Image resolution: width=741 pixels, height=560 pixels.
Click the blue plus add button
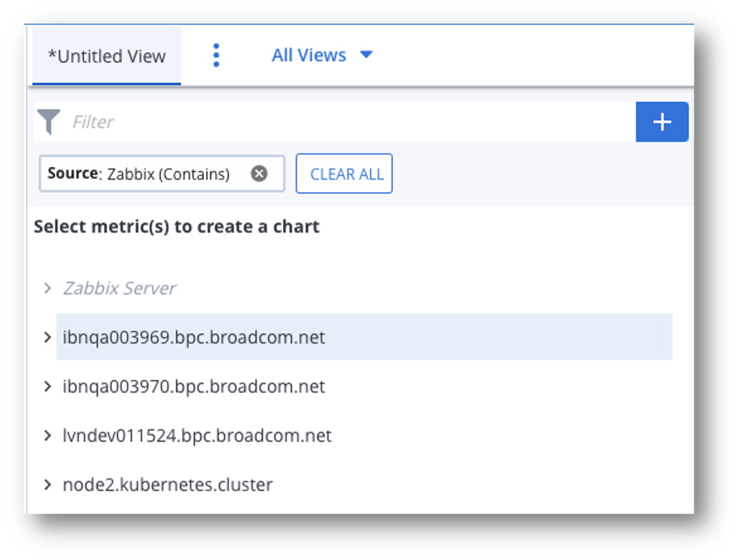point(662,122)
